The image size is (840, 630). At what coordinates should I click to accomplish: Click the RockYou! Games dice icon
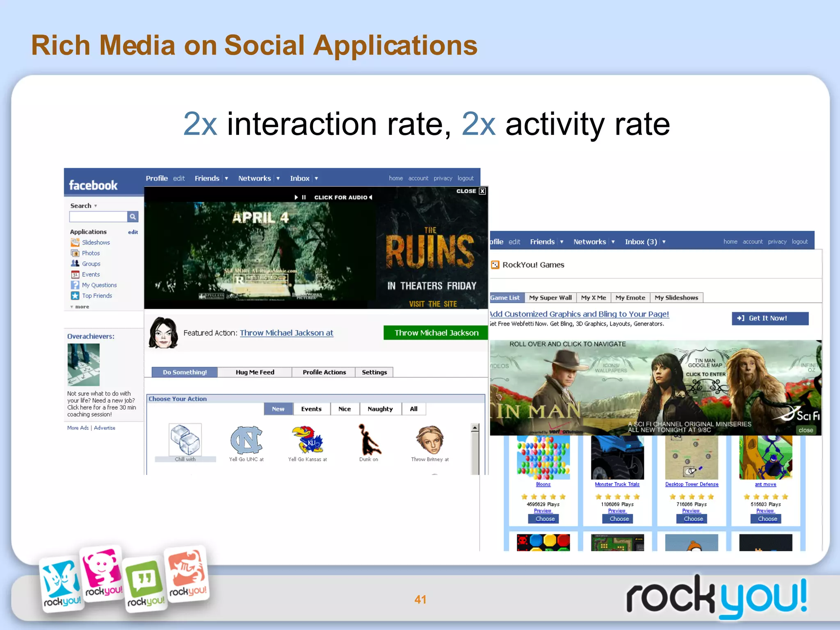pyautogui.click(x=495, y=265)
